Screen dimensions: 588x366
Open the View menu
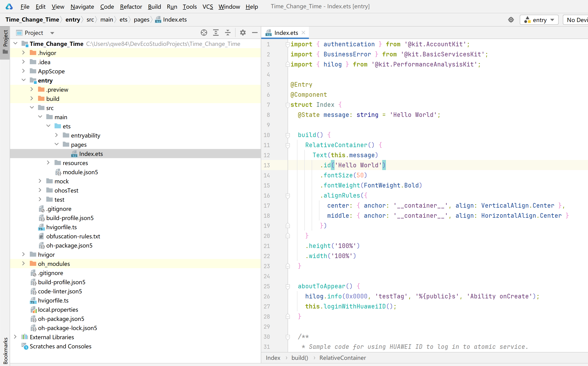(x=58, y=7)
